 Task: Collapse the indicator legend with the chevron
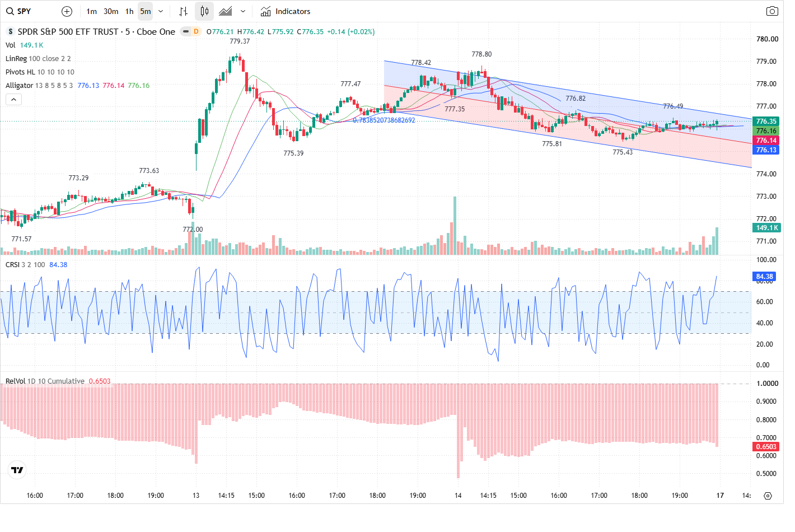(13, 99)
